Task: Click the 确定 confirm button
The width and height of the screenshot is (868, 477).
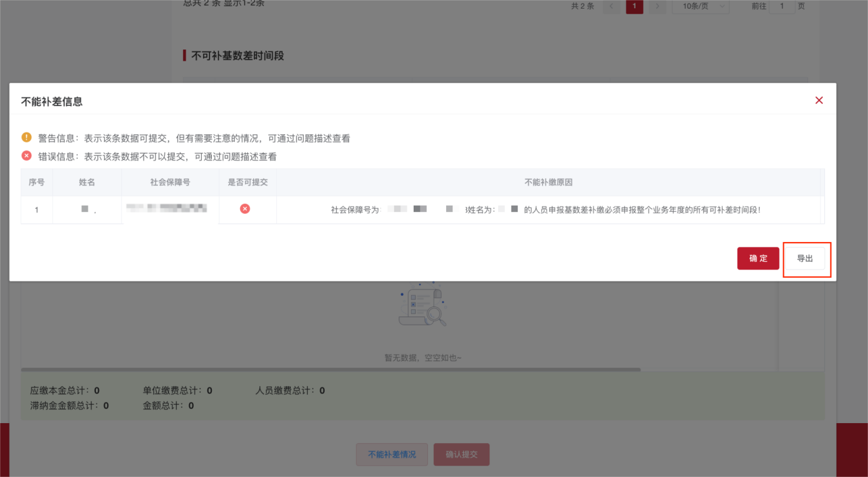Action: point(758,258)
